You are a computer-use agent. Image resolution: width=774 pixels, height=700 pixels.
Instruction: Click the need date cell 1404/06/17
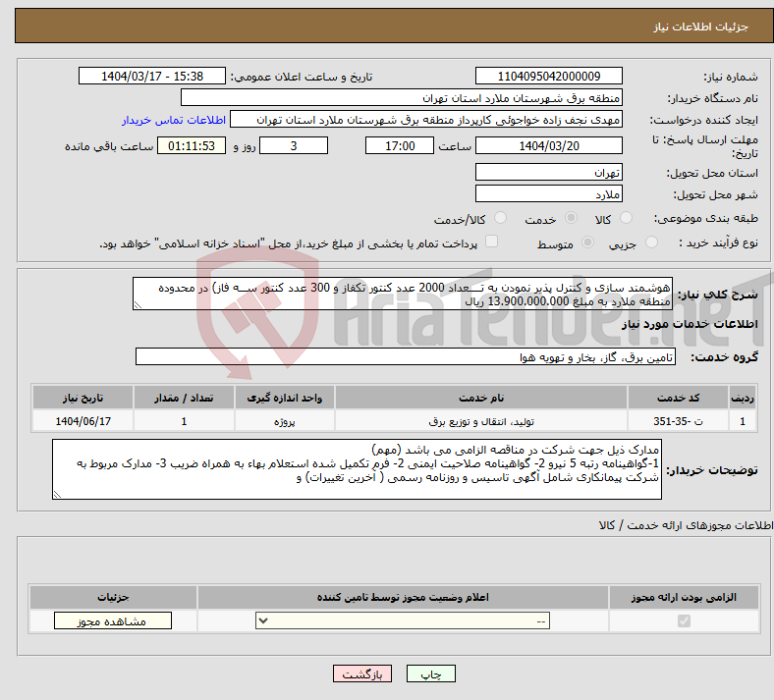(x=83, y=421)
